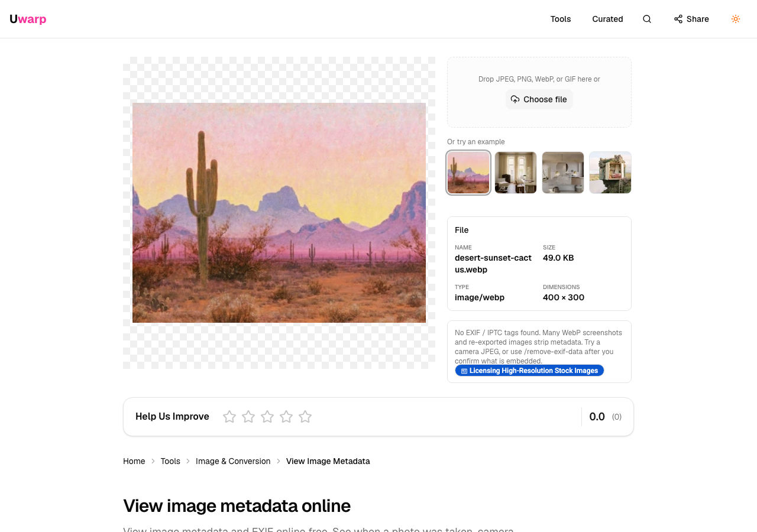The width and height of the screenshot is (757, 532).
Task: Rate two stars in Help Us Improve
Action: point(248,417)
